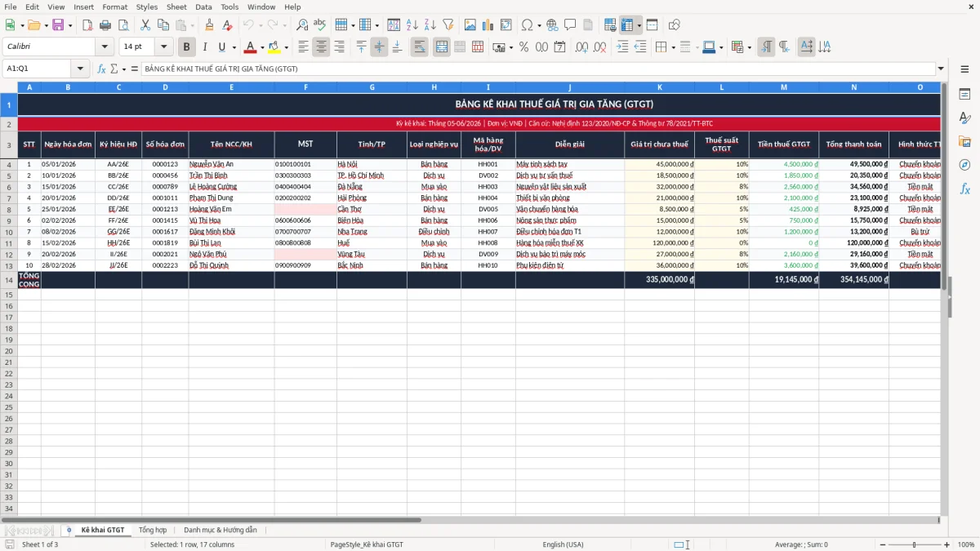This screenshot has width=980, height=551.
Task: Open the Sheet menu
Action: (176, 7)
